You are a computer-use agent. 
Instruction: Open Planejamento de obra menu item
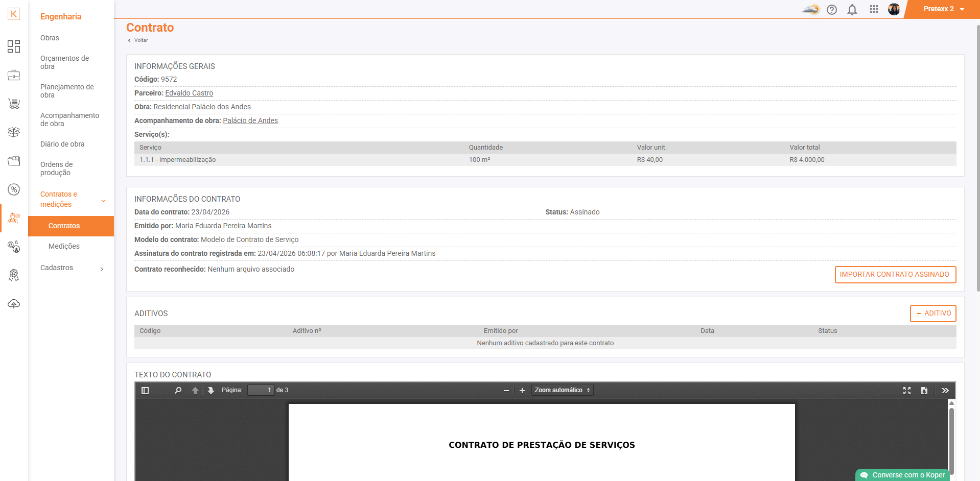click(67, 91)
